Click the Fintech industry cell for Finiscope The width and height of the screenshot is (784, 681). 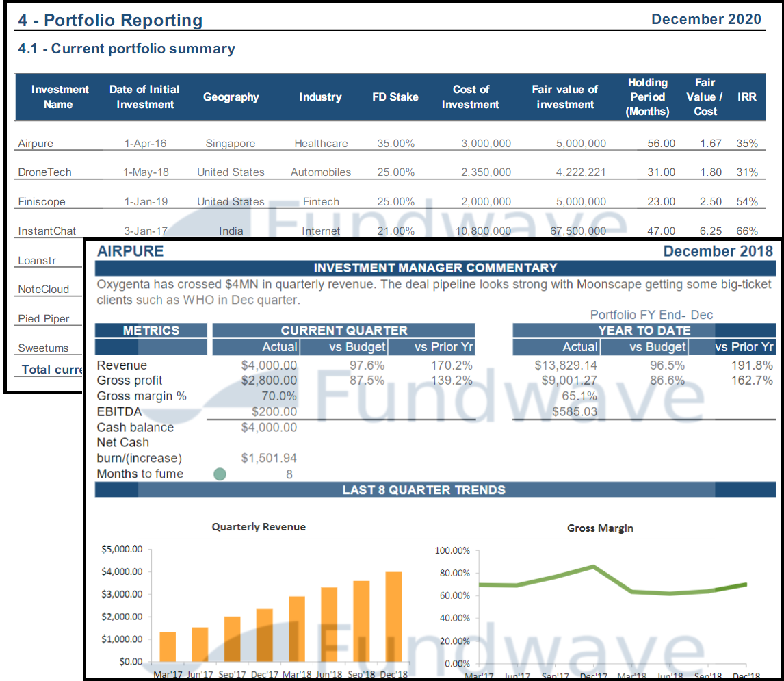click(x=321, y=202)
